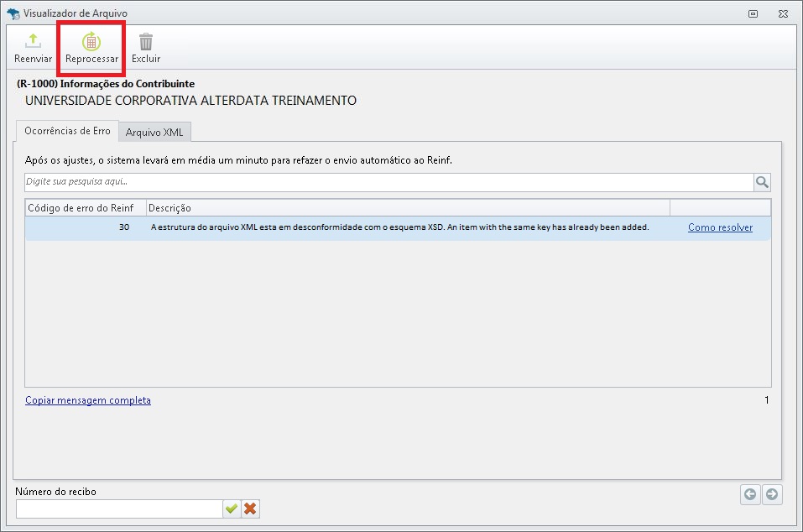
Task: Go to previous file with left arrow
Action: click(x=750, y=494)
